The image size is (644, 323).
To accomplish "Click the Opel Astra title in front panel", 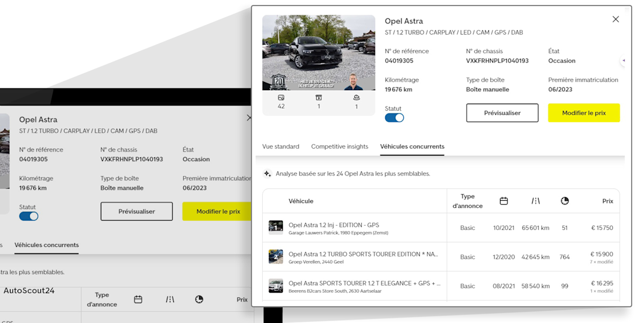I will (404, 21).
